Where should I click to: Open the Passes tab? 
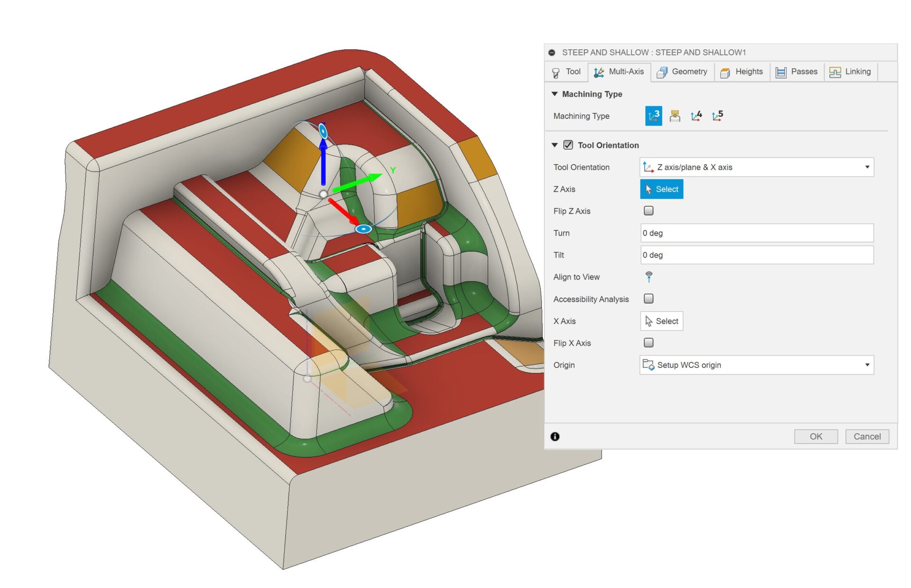click(797, 72)
